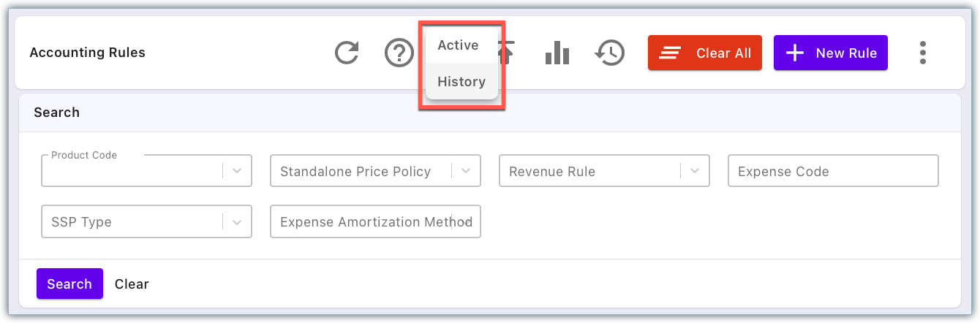This screenshot has width=980, height=323.
Task: Open the SSP Type dropdown
Action: point(237,221)
